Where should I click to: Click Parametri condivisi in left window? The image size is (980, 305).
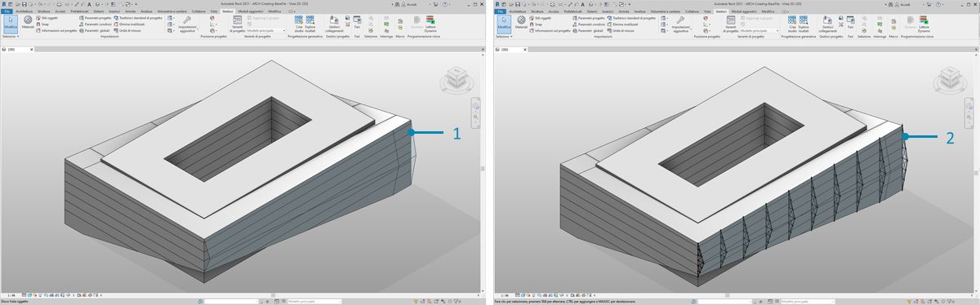[x=95, y=24]
